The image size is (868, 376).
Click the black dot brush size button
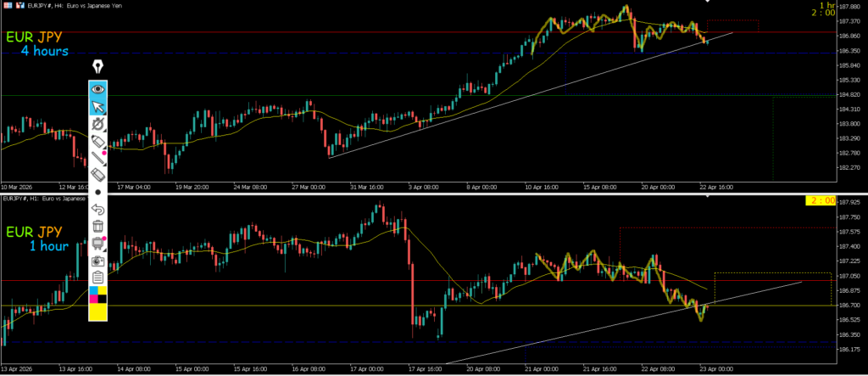pos(98,193)
